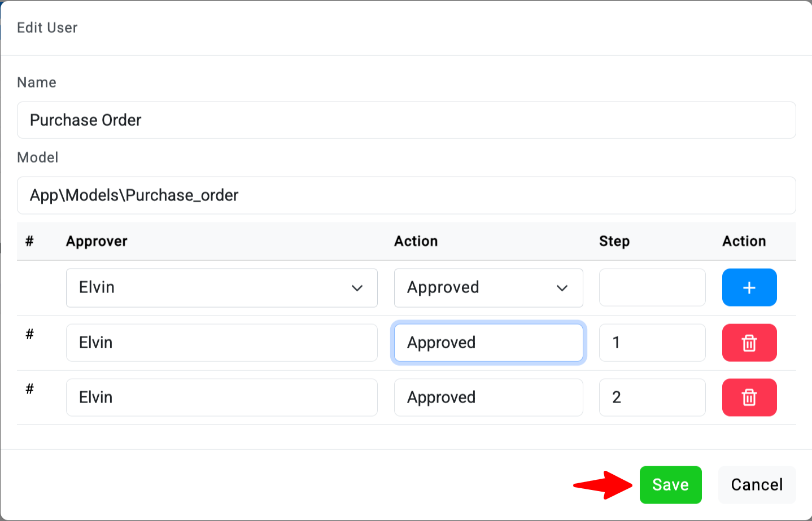Image resolution: width=812 pixels, height=521 pixels.
Task: Select the Step field containing 1
Action: tap(652, 343)
